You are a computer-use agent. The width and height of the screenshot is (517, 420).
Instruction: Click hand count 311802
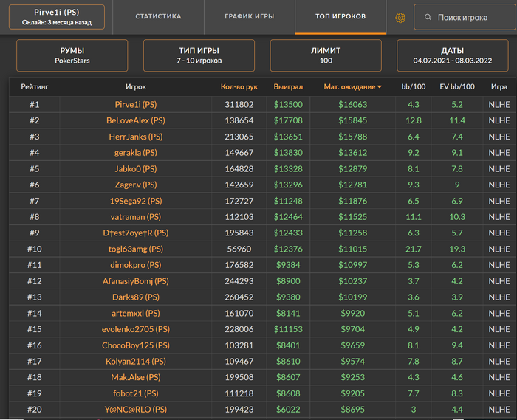(x=239, y=104)
